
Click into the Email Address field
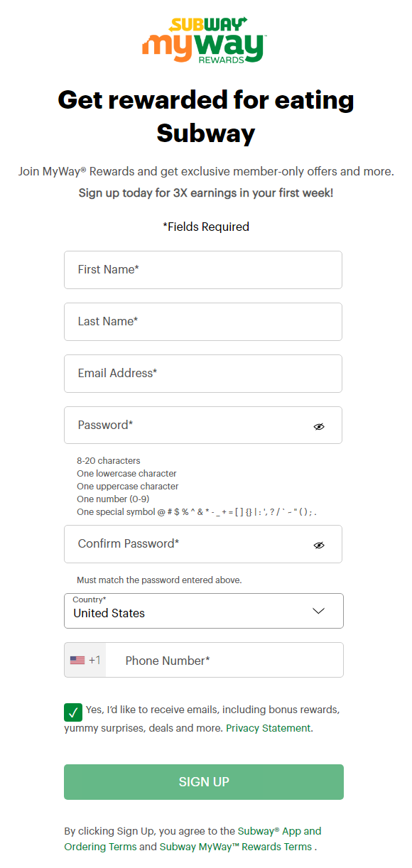[203, 374]
